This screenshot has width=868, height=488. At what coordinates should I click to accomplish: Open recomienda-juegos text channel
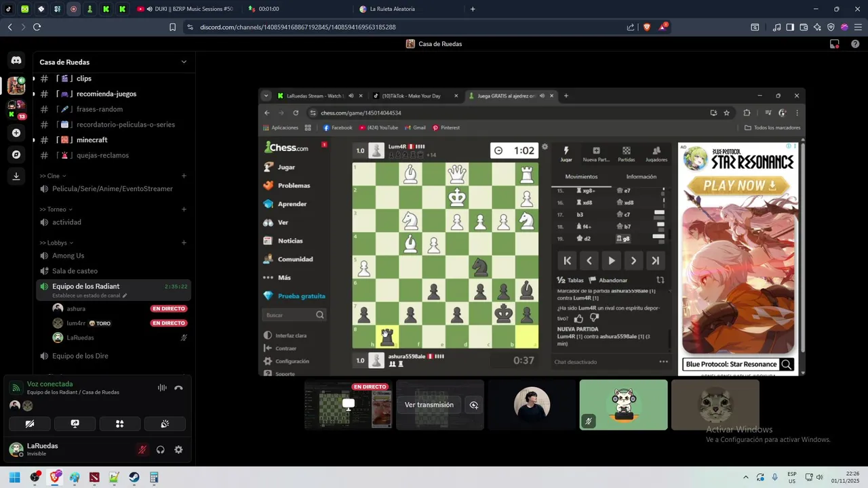[114, 94]
